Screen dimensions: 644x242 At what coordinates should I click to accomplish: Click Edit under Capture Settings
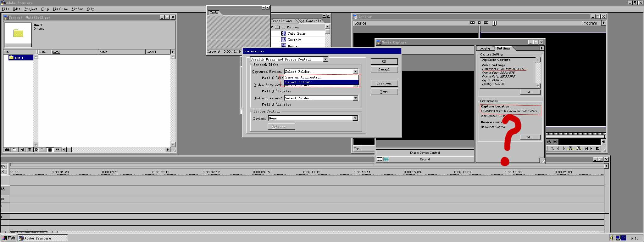pyautogui.click(x=530, y=92)
